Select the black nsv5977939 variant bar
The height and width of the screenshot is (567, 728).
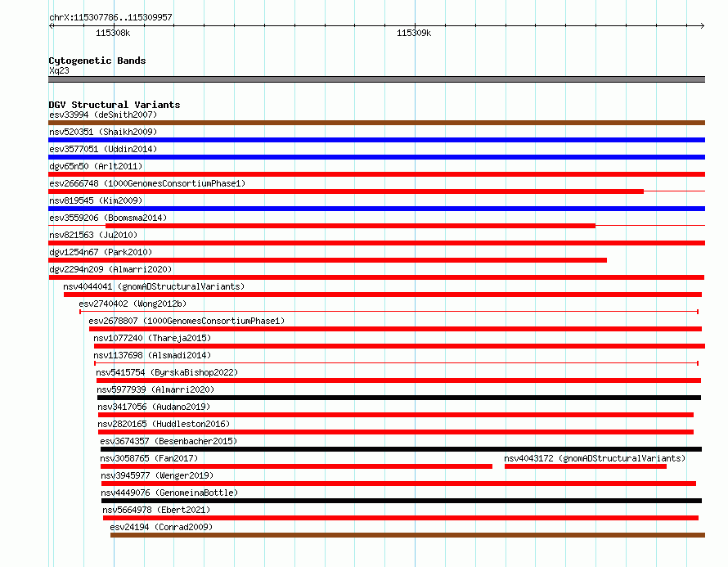tap(399, 398)
